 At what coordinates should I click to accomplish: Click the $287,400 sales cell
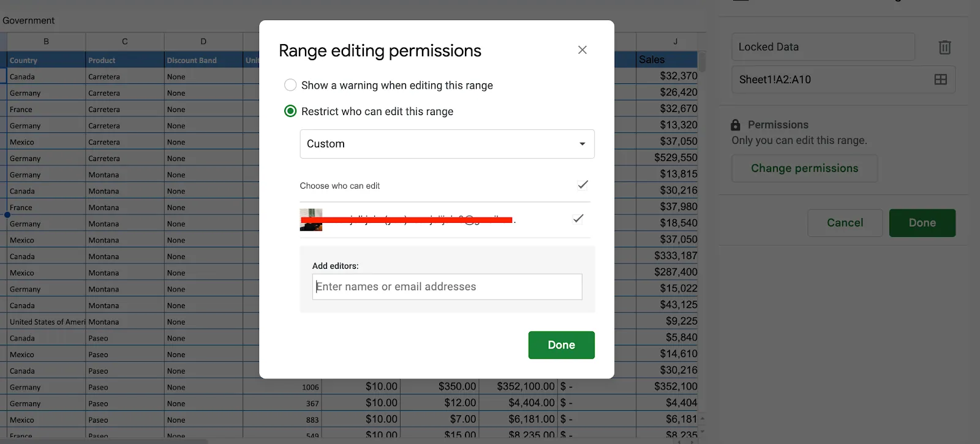tap(667, 272)
